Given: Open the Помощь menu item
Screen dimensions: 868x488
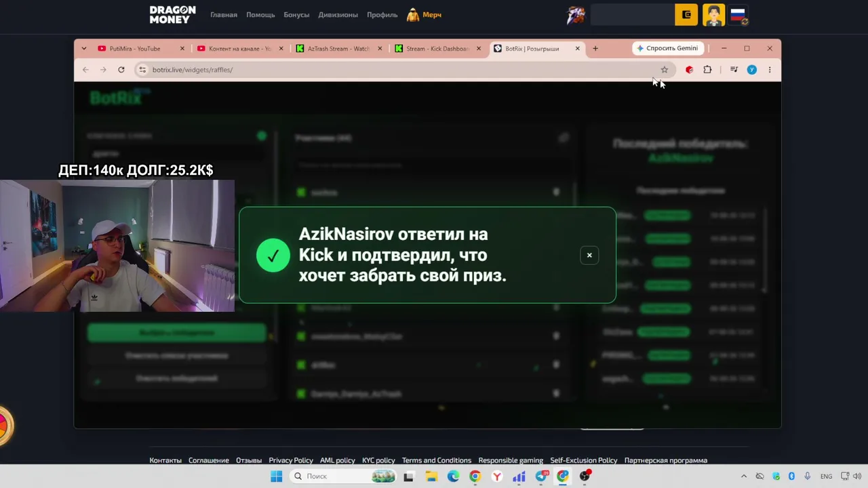Looking at the screenshot, I should click(260, 15).
